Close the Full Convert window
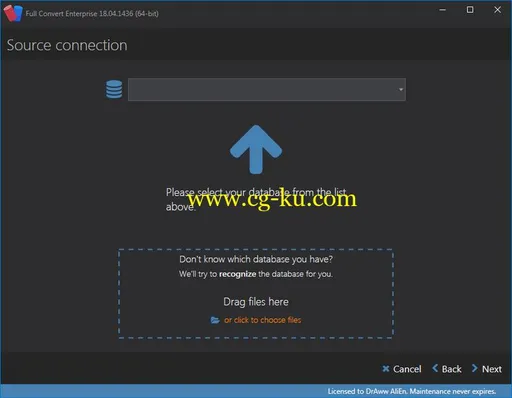 pyautogui.click(x=497, y=10)
